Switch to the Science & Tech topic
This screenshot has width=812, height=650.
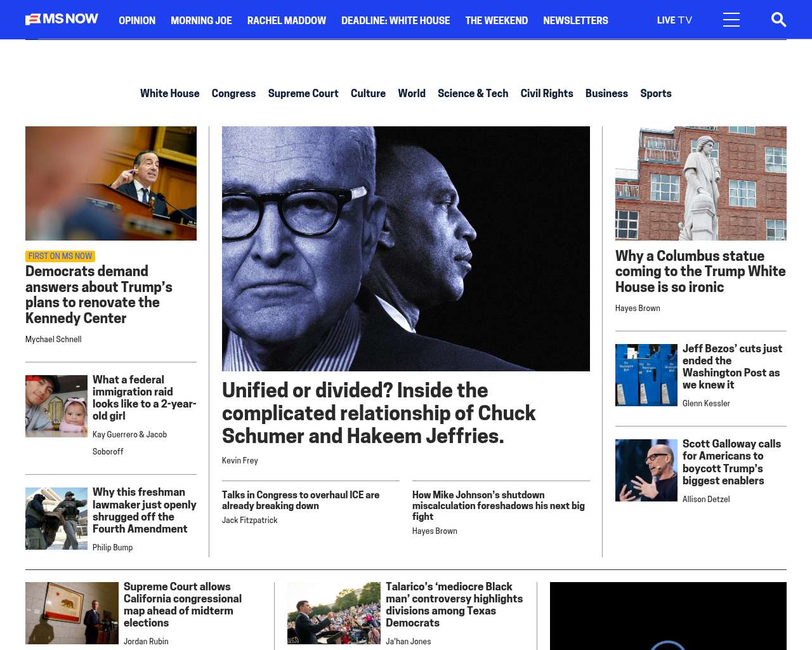[473, 93]
